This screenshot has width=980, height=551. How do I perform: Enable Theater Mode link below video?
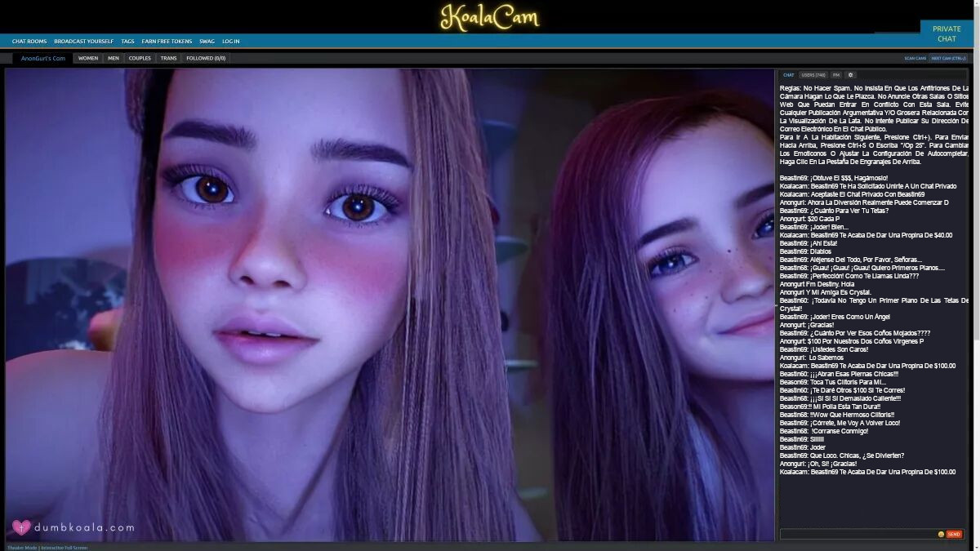tap(22, 548)
